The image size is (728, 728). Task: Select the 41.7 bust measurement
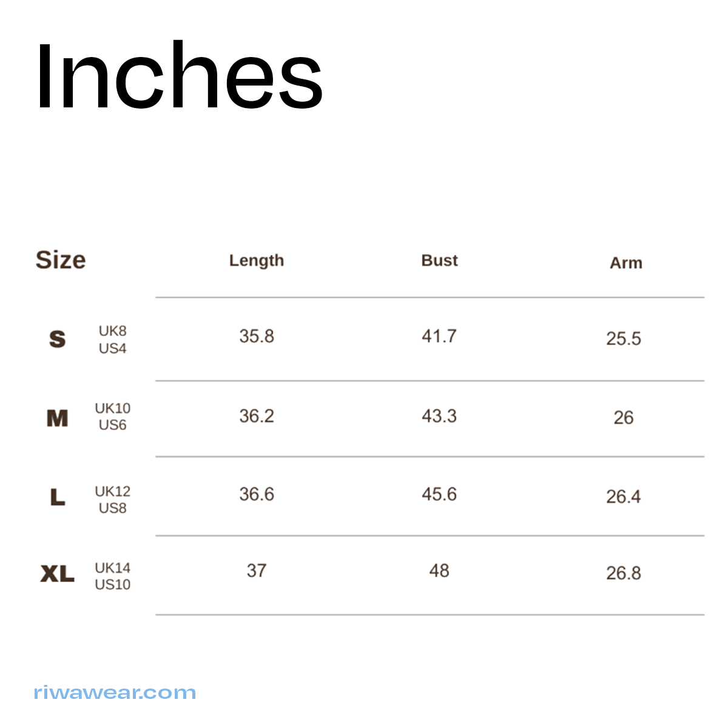[439, 336]
